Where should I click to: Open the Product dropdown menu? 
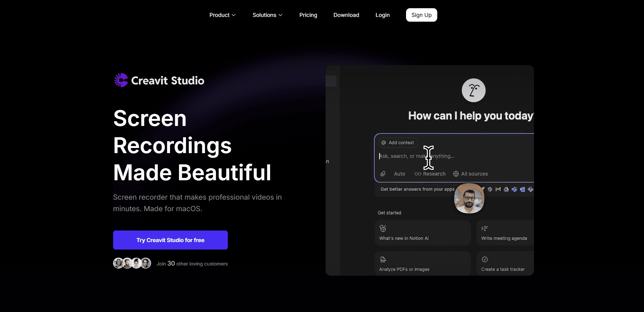click(x=222, y=15)
